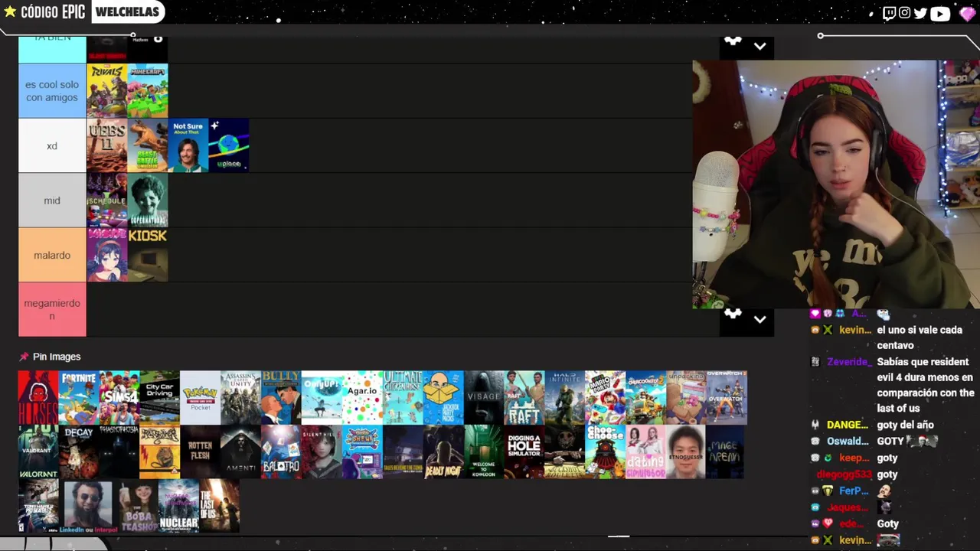Click the Instagram icon in overlay
This screenshot has width=980, height=551.
905,13
